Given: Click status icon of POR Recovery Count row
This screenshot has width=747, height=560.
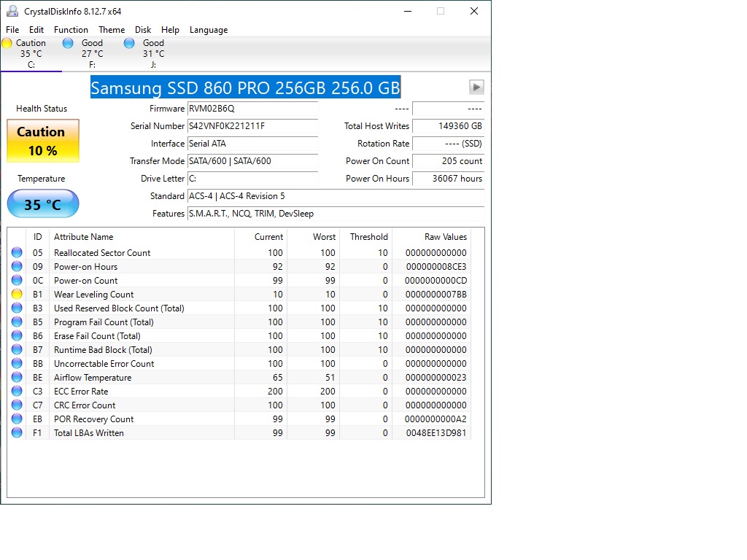Looking at the screenshot, I should coord(17,419).
